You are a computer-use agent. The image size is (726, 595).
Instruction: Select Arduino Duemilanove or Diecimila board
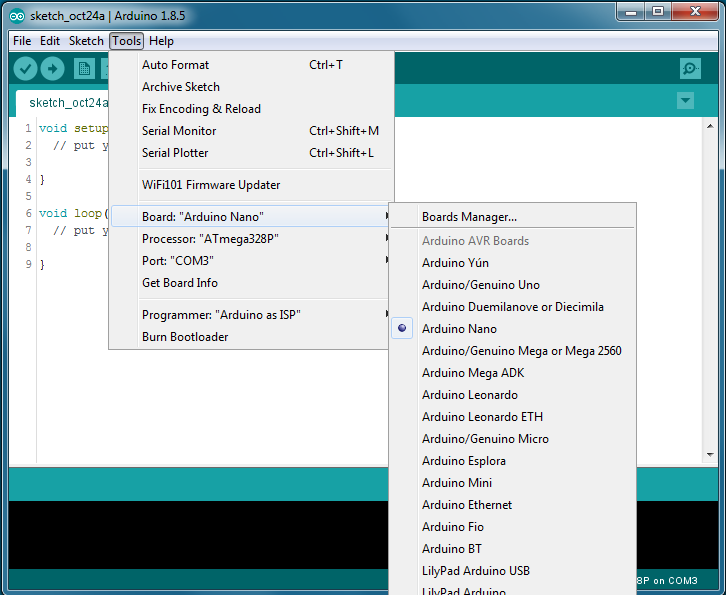[513, 307]
